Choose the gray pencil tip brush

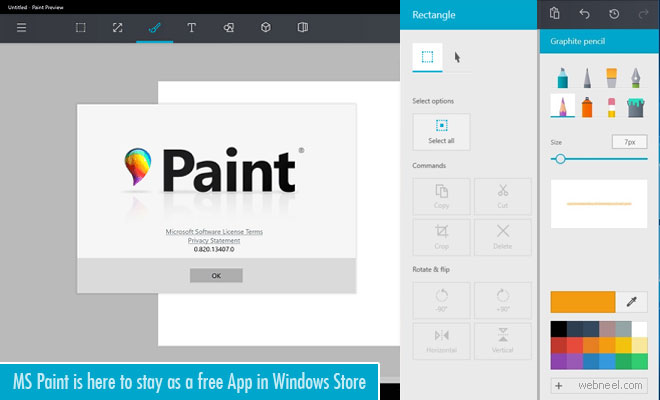(587, 77)
